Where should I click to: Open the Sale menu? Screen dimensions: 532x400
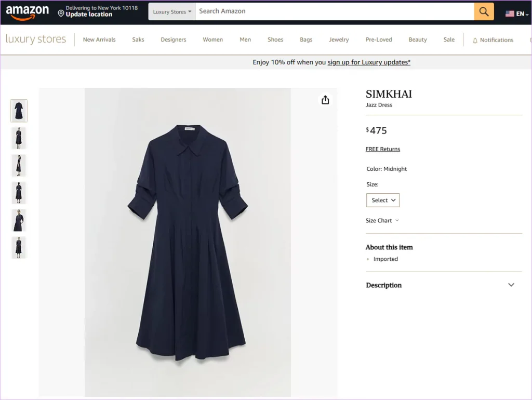click(449, 39)
